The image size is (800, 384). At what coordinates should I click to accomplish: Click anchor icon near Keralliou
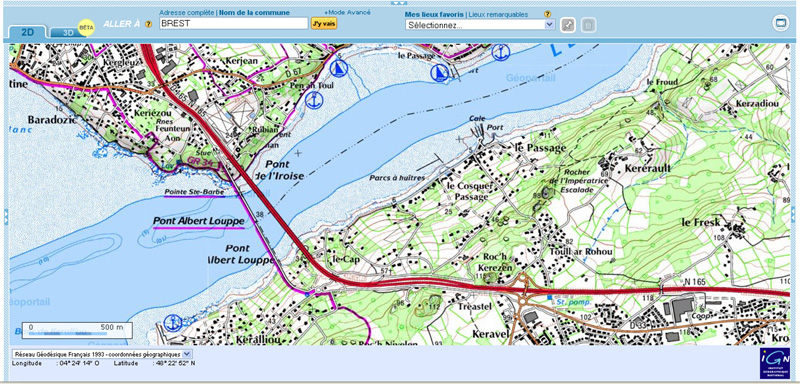pyautogui.click(x=173, y=323)
